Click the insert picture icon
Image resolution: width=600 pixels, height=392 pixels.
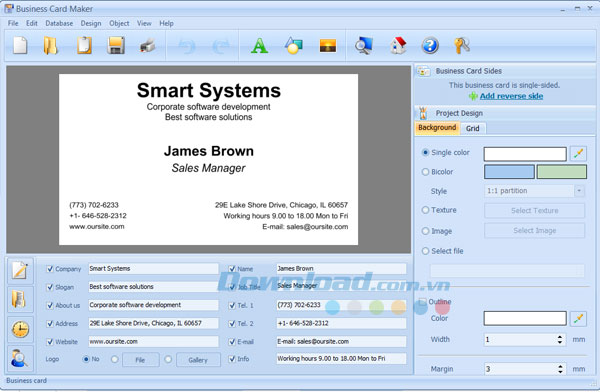coord(328,46)
